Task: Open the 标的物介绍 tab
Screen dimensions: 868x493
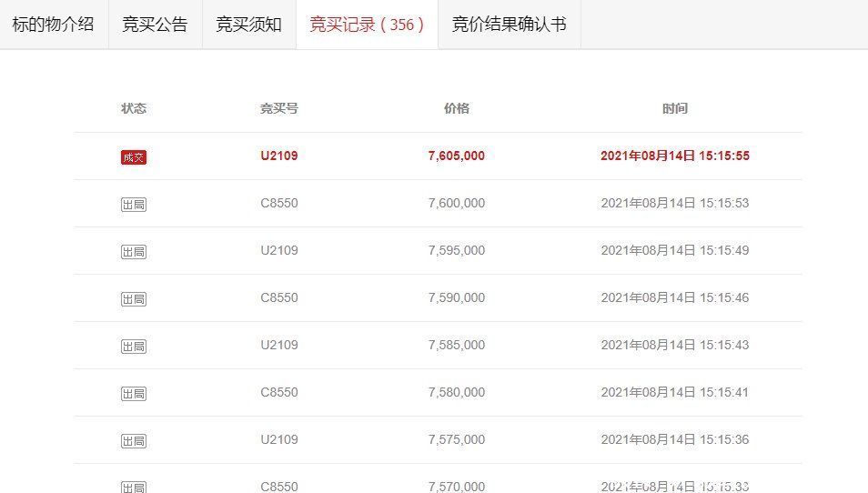Action: (x=53, y=25)
